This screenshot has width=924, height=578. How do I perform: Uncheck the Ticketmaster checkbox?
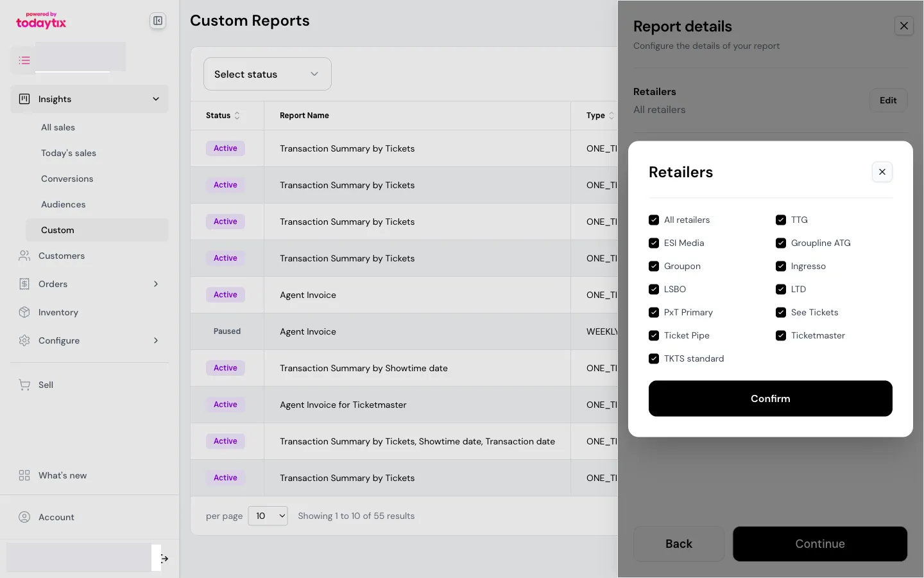tap(781, 335)
